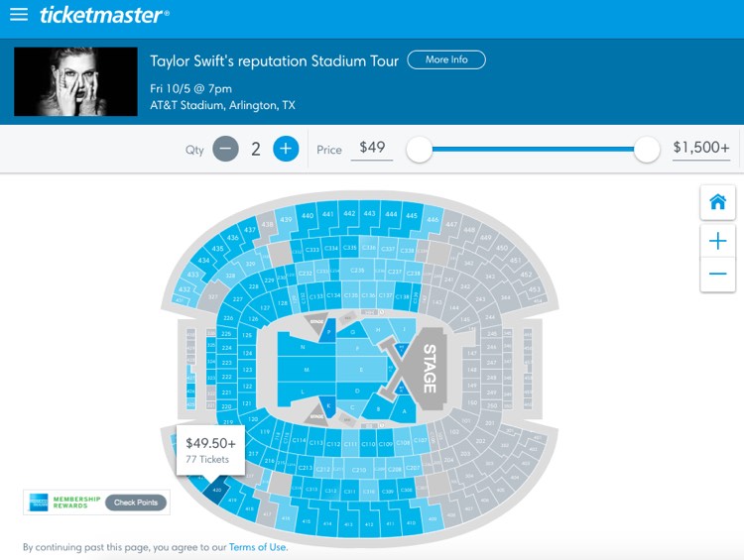
Task: Click the Taylor Swift event thumbnail
Action: coord(76,81)
